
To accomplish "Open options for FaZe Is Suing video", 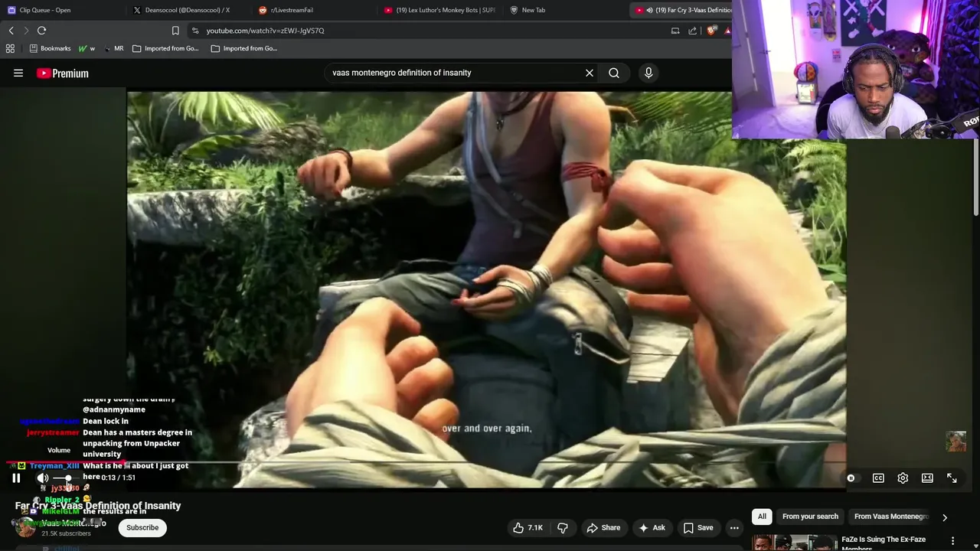I will [x=952, y=541].
